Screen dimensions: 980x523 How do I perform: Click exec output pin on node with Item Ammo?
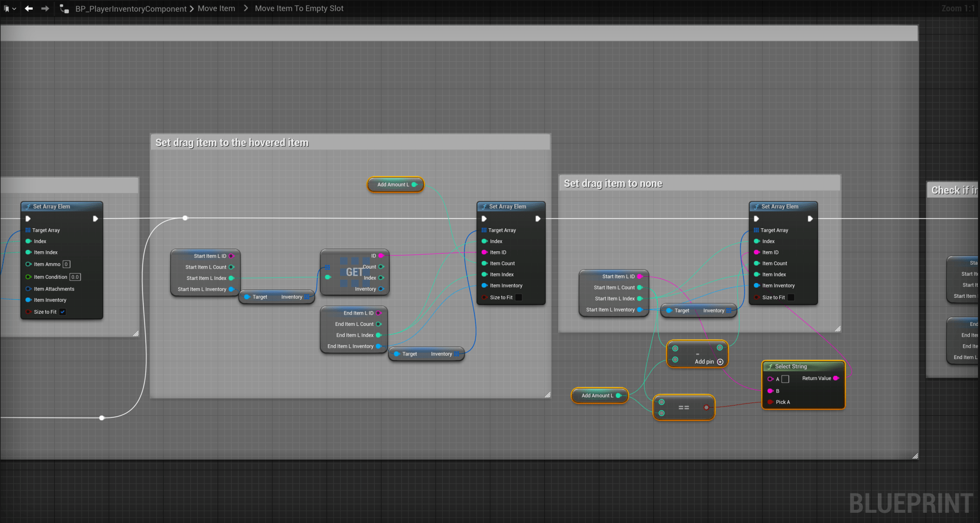point(95,219)
